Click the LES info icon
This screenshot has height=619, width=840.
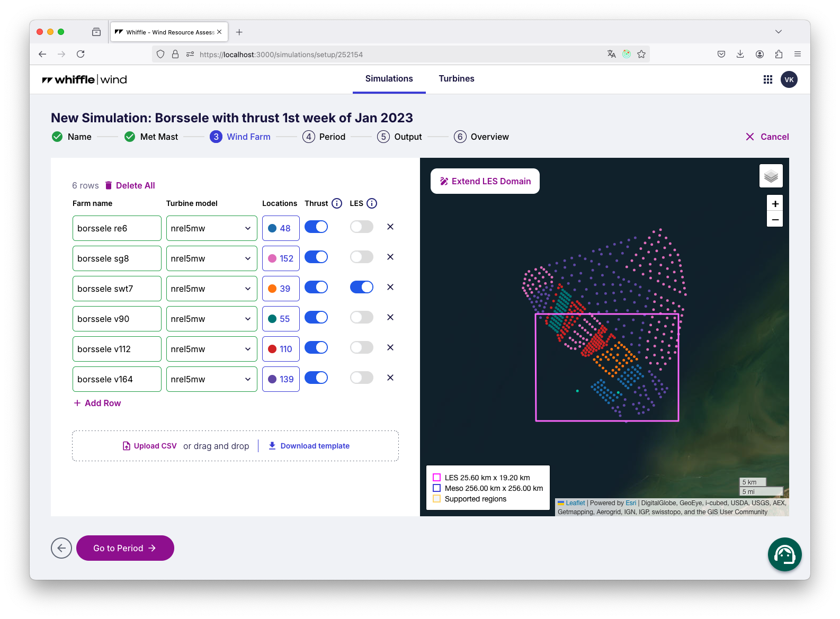[372, 203]
